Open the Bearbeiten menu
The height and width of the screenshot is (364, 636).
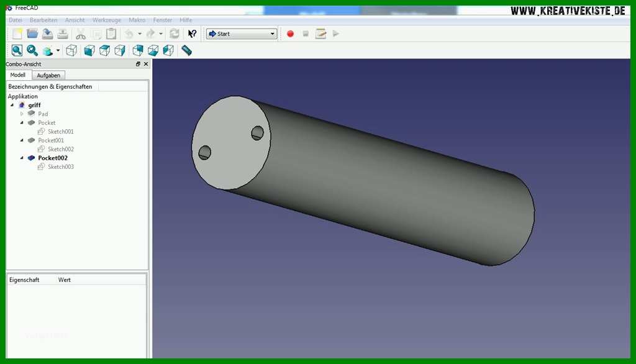pos(43,20)
